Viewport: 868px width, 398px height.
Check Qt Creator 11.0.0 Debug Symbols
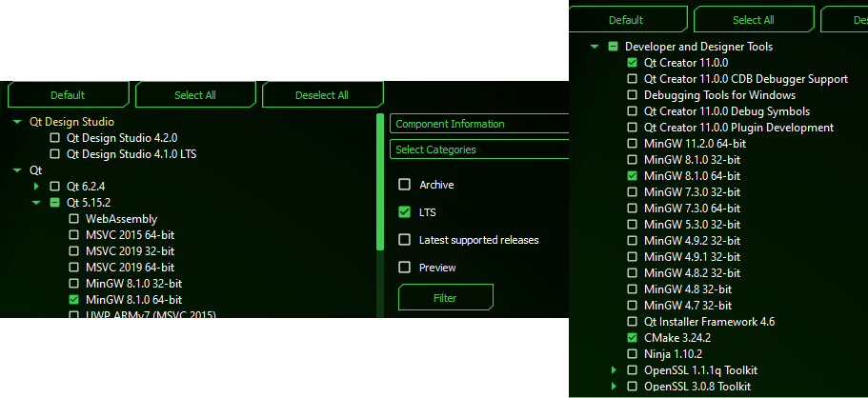[x=632, y=111]
